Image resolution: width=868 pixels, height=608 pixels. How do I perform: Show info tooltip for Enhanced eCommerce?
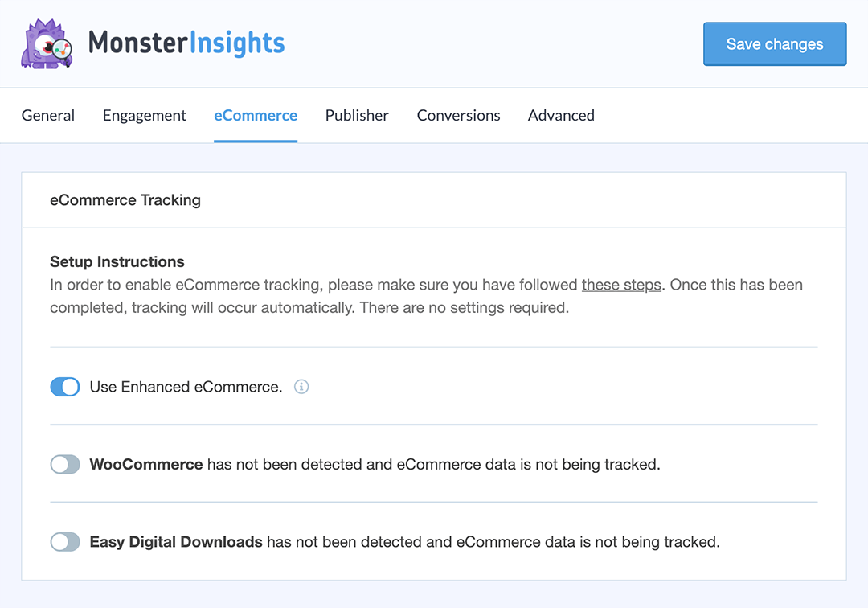(x=301, y=387)
